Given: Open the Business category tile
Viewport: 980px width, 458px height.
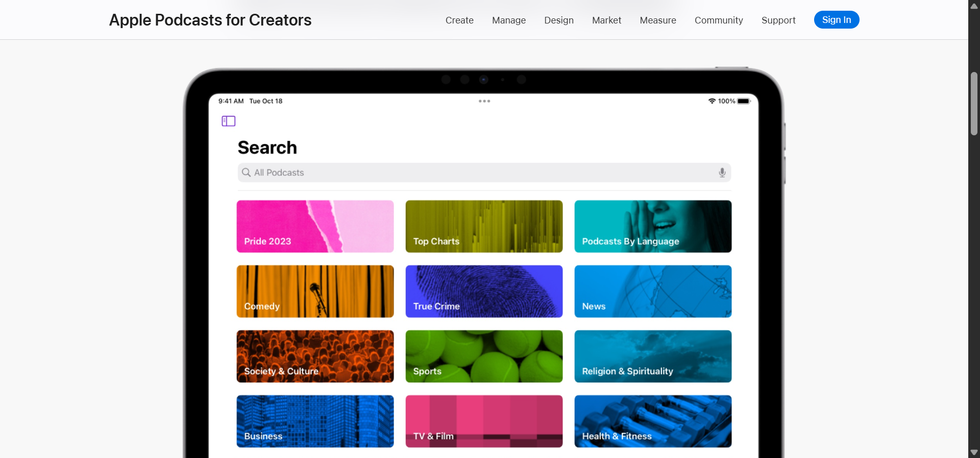Looking at the screenshot, I should tap(315, 421).
